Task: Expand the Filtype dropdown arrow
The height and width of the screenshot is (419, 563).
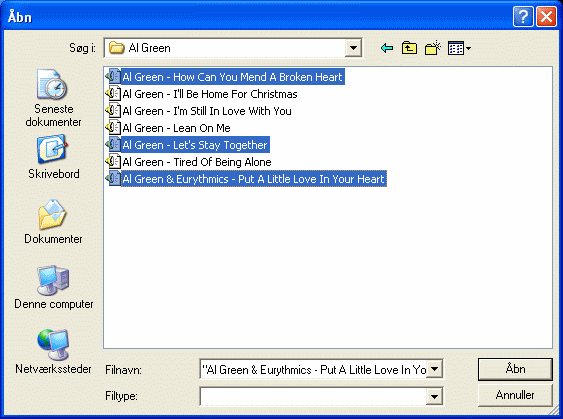Action: click(x=434, y=396)
